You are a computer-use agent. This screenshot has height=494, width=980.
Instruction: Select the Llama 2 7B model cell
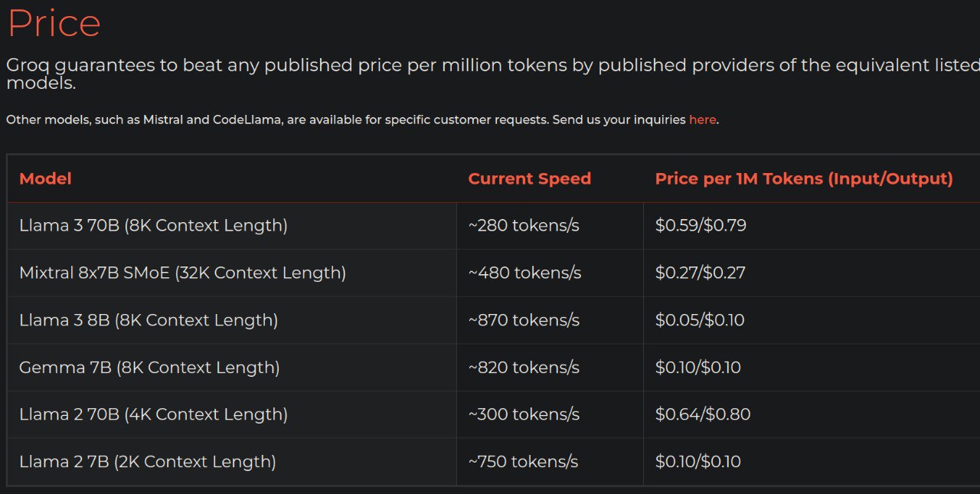[x=148, y=462]
